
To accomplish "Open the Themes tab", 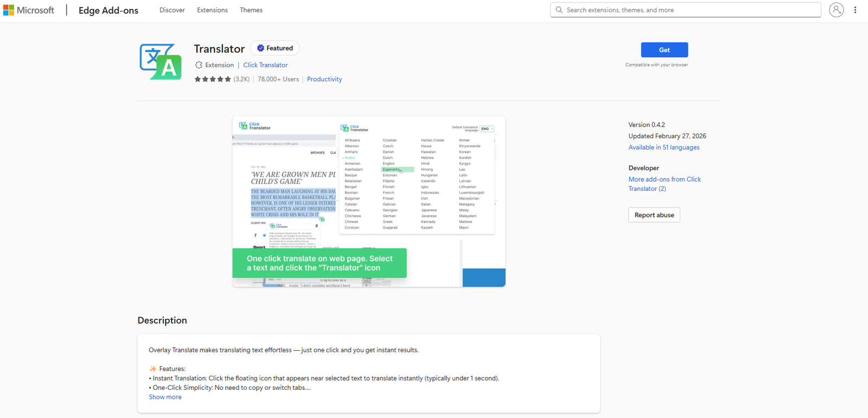I will pos(251,10).
